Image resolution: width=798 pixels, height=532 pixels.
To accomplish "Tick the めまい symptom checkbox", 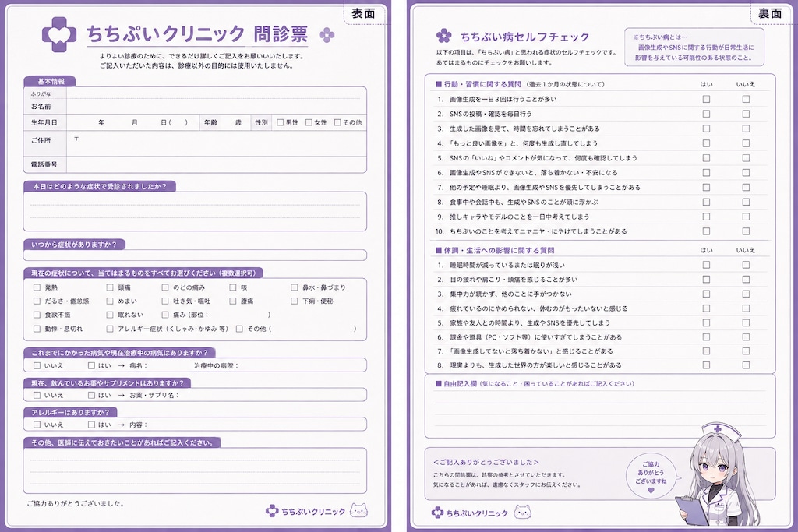I will (109, 301).
